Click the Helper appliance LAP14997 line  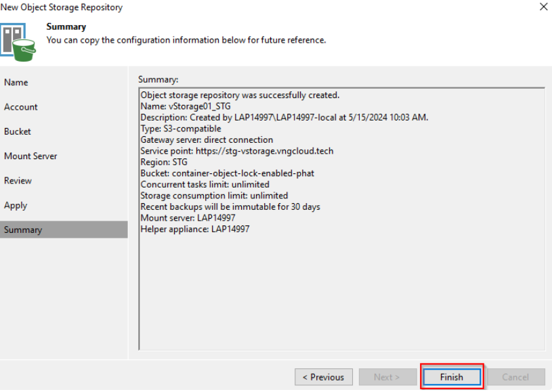coord(194,229)
